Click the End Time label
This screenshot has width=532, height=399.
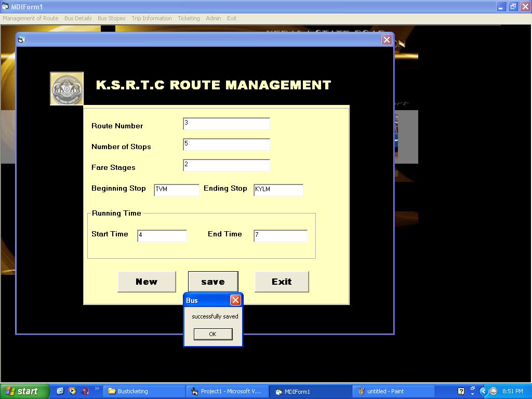224,234
